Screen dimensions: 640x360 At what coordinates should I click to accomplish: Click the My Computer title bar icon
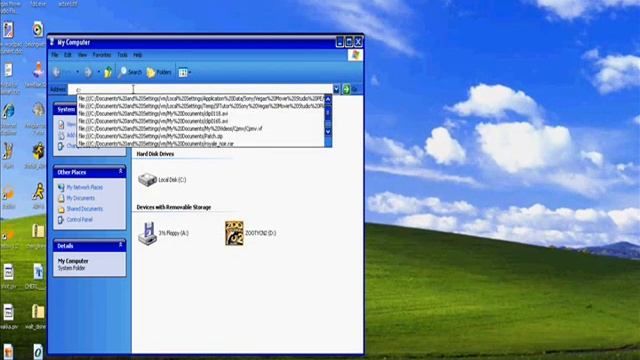tap(52, 42)
